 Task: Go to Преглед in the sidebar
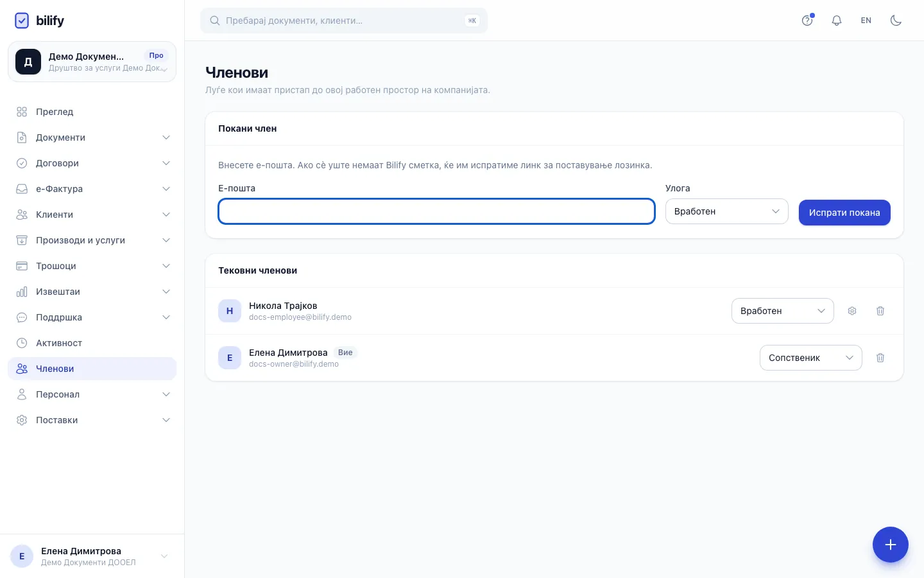coord(92,112)
